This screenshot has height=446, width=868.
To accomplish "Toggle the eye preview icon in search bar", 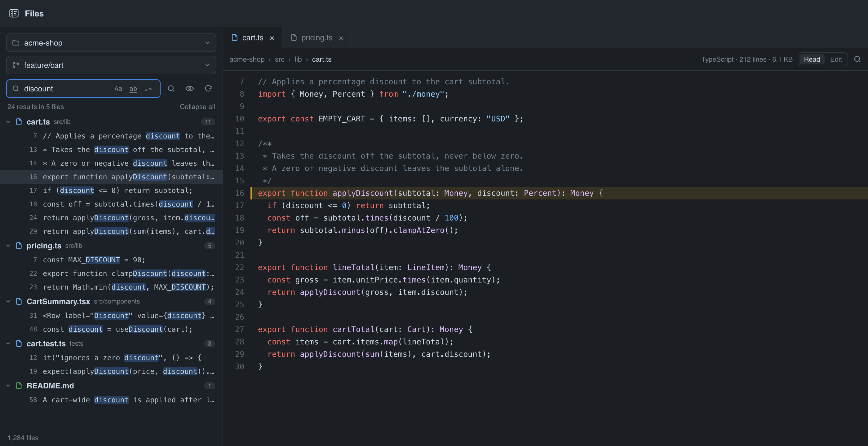I will coord(190,89).
